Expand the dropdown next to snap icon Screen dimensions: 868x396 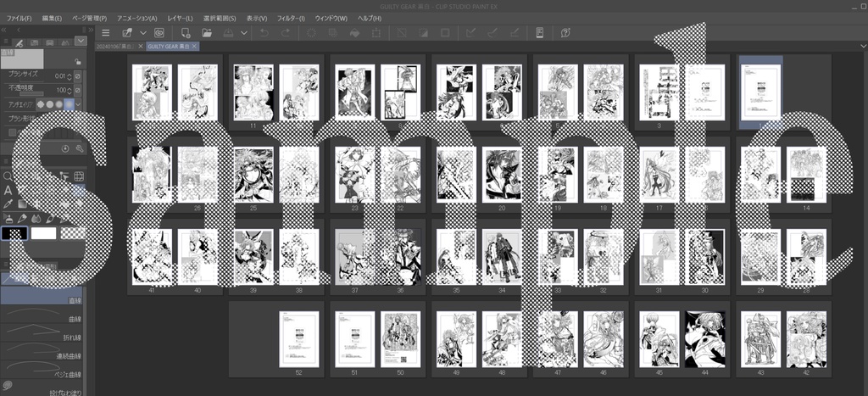coord(142,33)
